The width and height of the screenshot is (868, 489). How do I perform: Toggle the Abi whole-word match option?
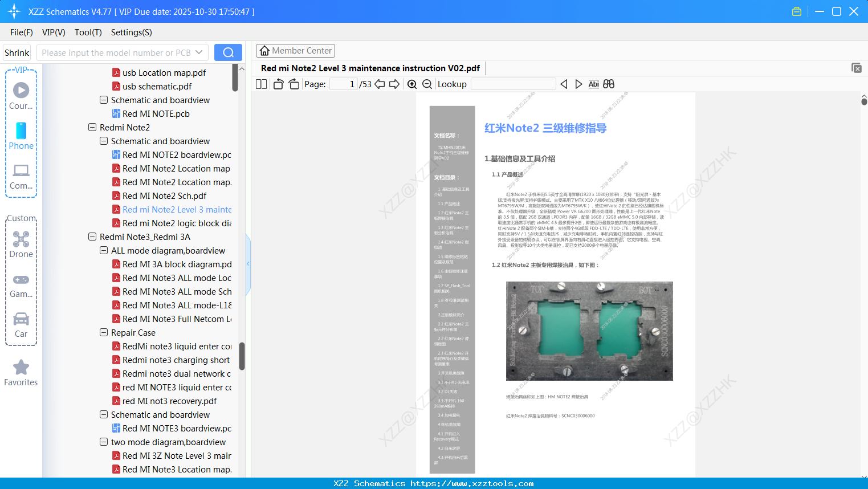pos(593,84)
